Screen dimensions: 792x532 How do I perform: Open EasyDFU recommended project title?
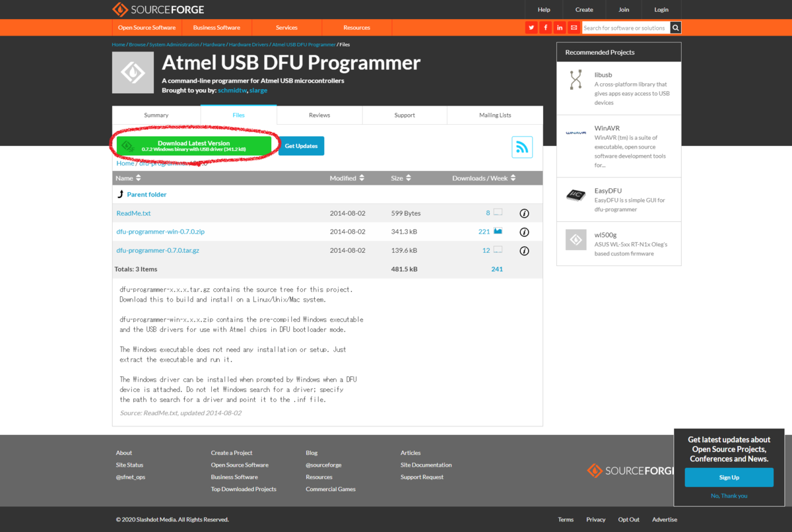click(608, 191)
